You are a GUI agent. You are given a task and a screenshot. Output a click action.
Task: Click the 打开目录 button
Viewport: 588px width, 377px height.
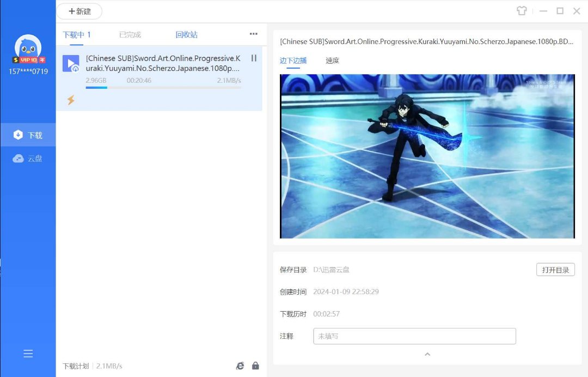pos(555,270)
